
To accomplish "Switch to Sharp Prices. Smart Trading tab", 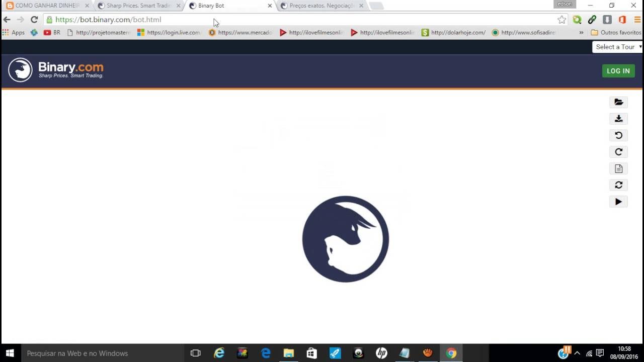I will point(138,6).
